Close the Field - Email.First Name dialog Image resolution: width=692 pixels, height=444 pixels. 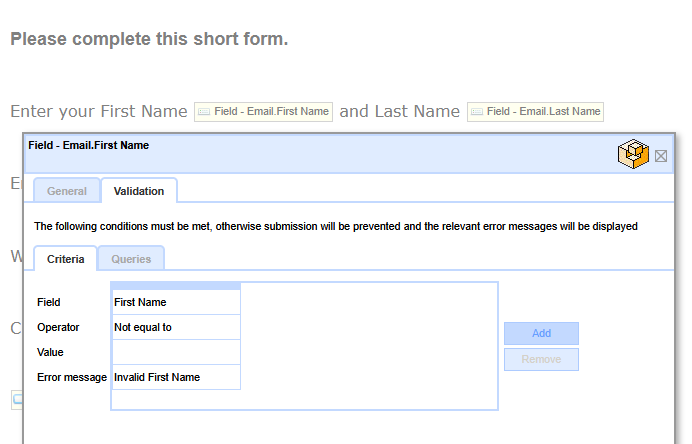tap(661, 156)
